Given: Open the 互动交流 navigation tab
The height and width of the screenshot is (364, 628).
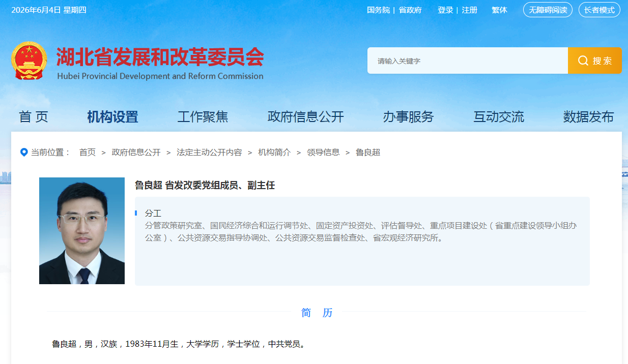Looking at the screenshot, I should point(499,117).
